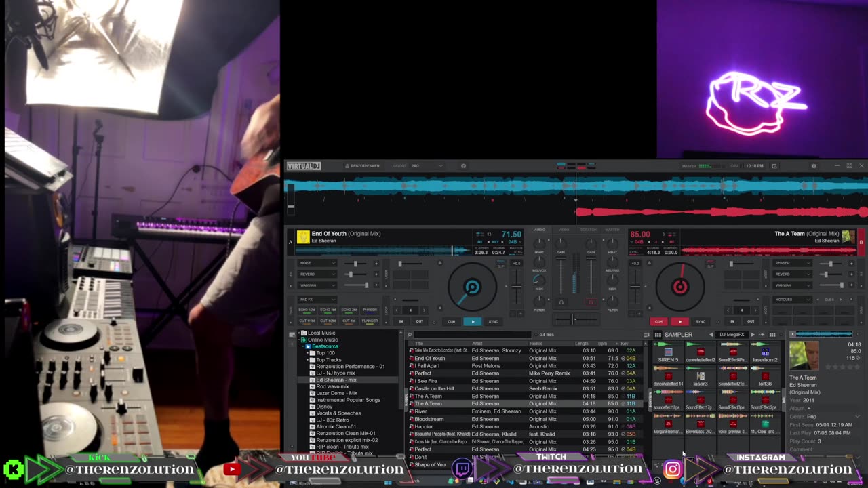Play deck B with the red play button
The width and height of the screenshot is (868, 488).
pos(679,321)
